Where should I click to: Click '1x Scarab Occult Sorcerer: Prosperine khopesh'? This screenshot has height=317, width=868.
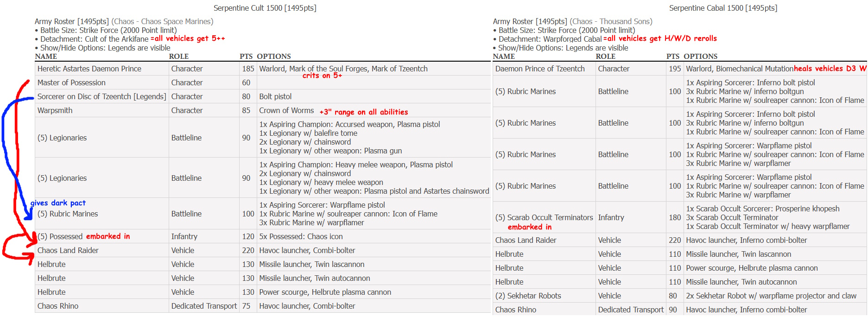(762, 209)
